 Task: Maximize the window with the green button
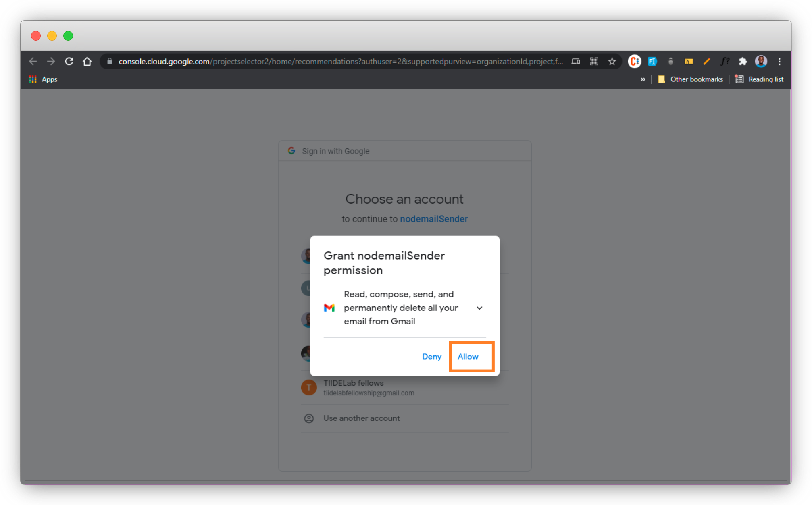click(68, 36)
